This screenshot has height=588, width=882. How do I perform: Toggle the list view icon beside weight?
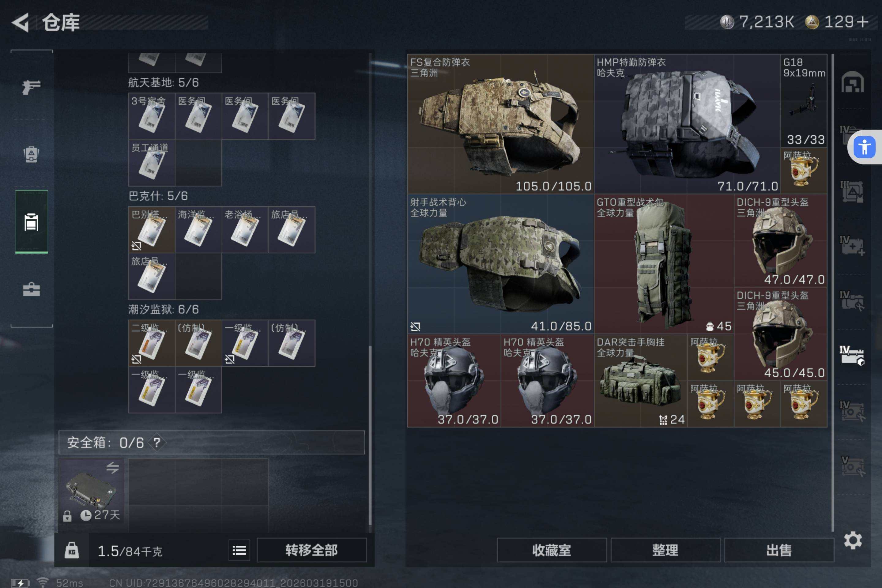(239, 550)
